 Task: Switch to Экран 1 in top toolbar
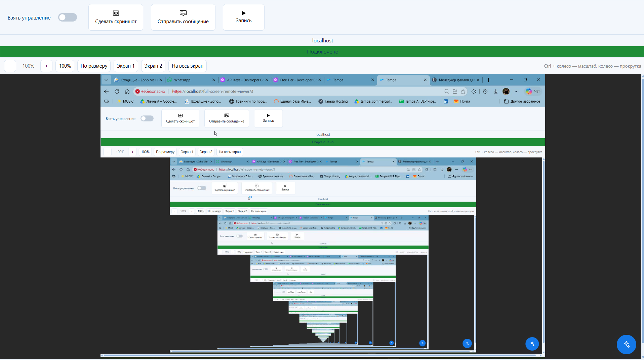coord(126,66)
